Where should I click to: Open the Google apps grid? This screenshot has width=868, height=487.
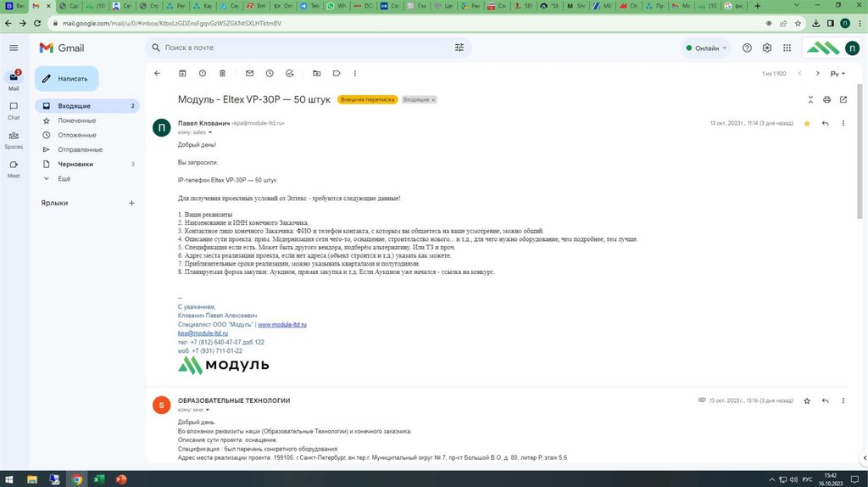click(x=787, y=48)
